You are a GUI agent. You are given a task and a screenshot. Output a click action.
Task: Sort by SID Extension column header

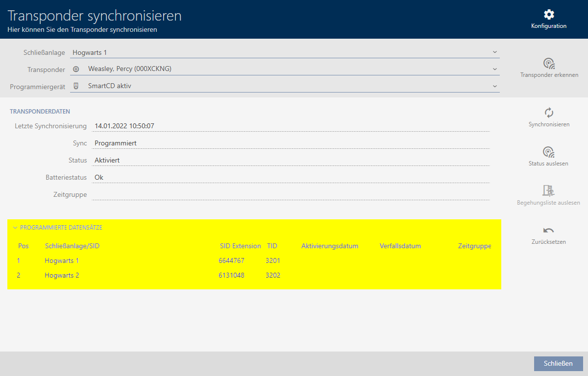240,246
